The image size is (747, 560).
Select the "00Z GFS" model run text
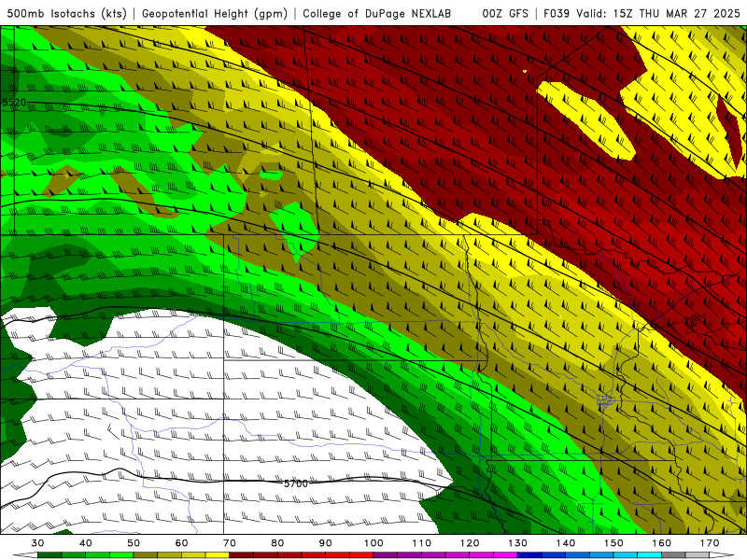click(505, 13)
